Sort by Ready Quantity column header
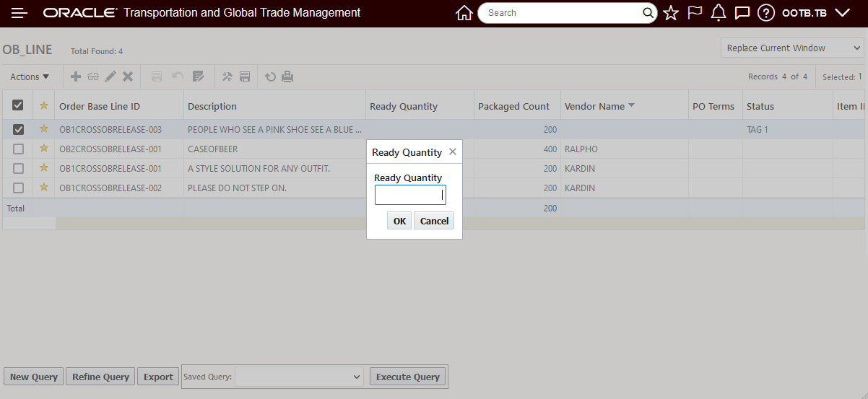The image size is (868, 399). click(404, 106)
